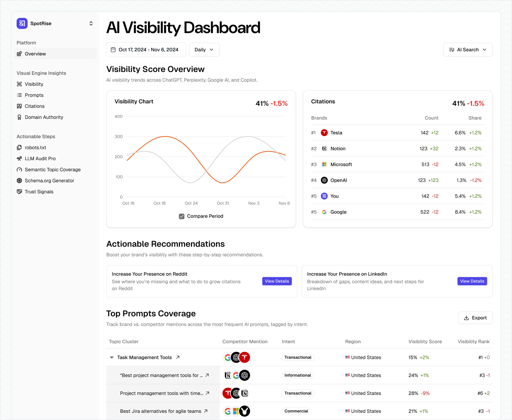
Task: Click the Share column header
Action: (475, 118)
